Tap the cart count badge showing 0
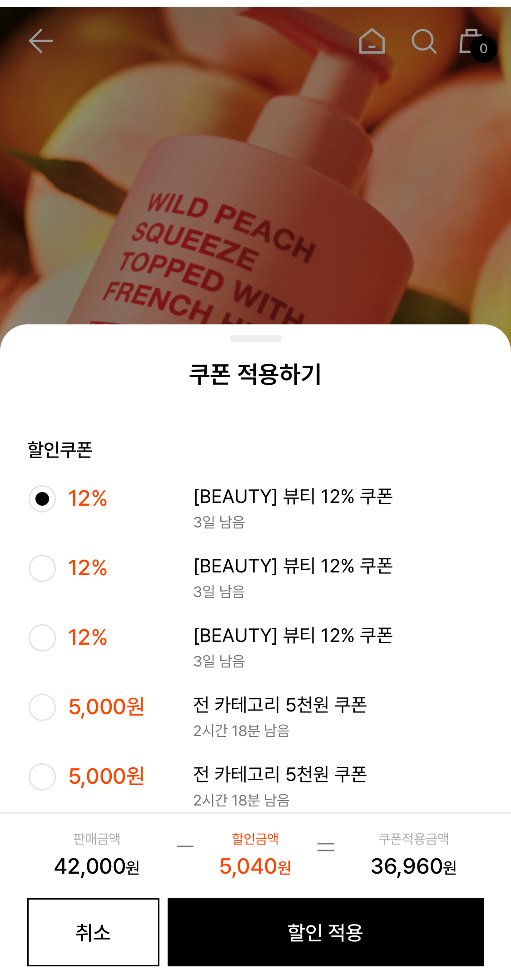This screenshot has height=980, width=511. [483, 49]
